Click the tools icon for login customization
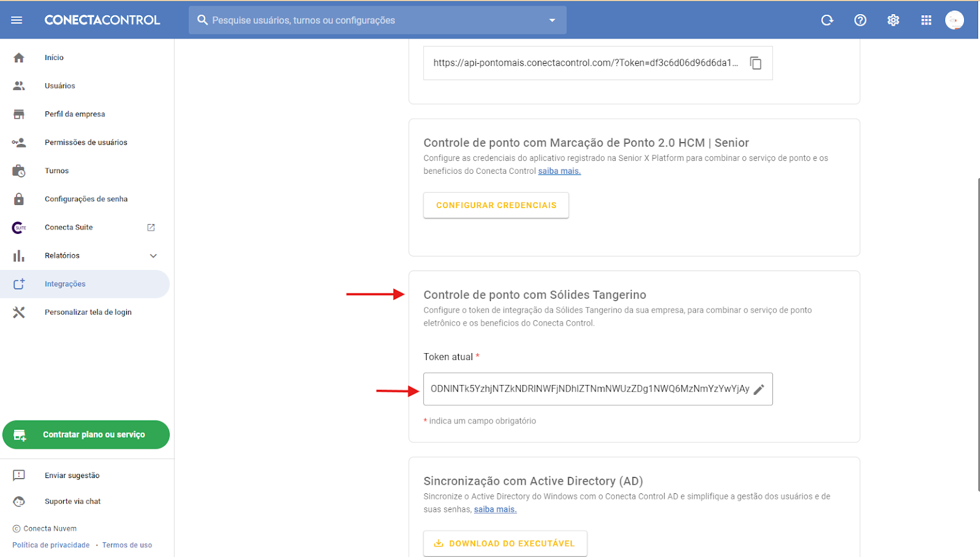 tap(19, 312)
